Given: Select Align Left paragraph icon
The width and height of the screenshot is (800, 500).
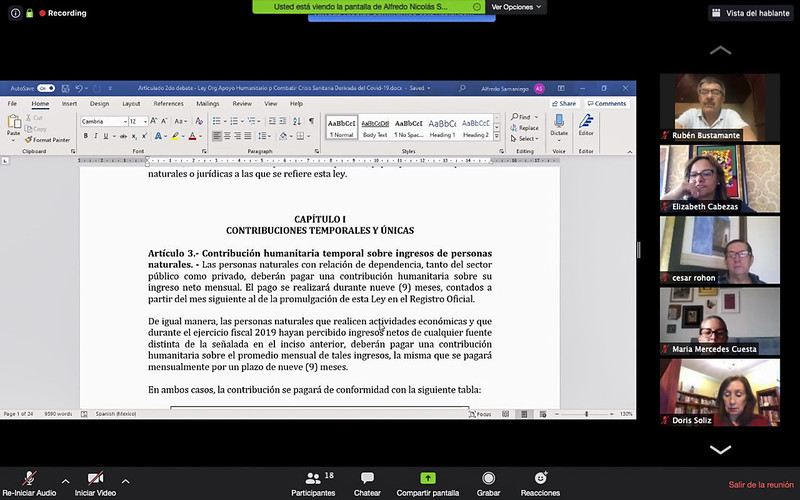Looking at the screenshot, I should click(x=217, y=136).
